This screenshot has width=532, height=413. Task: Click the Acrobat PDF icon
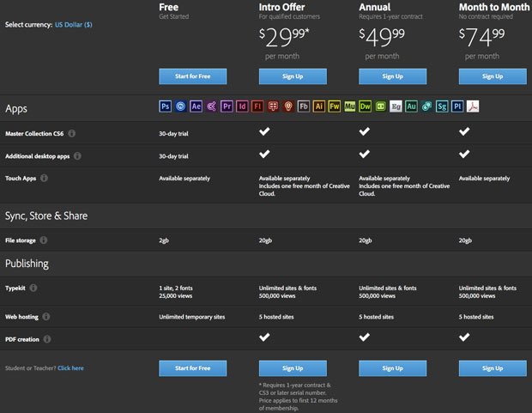pos(472,107)
